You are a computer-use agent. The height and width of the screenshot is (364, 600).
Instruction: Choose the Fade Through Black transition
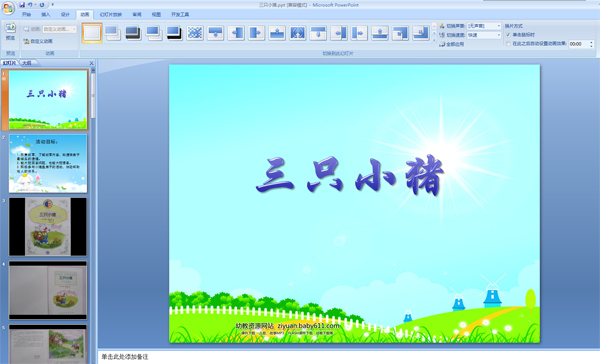[x=133, y=33]
